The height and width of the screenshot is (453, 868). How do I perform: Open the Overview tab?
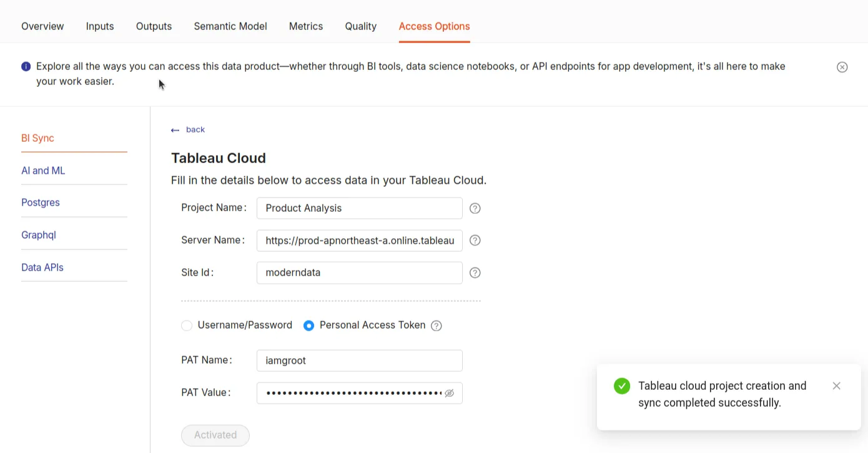pyautogui.click(x=42, y=26)
